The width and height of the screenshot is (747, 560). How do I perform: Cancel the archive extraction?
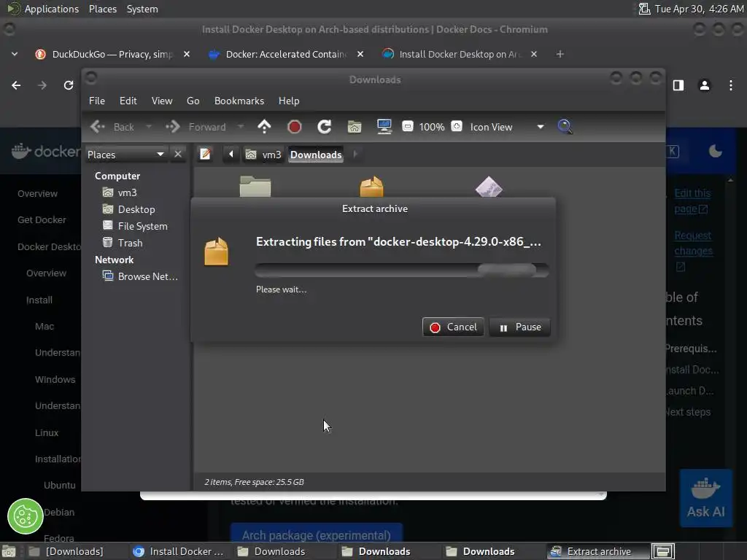tap(453, 327)
